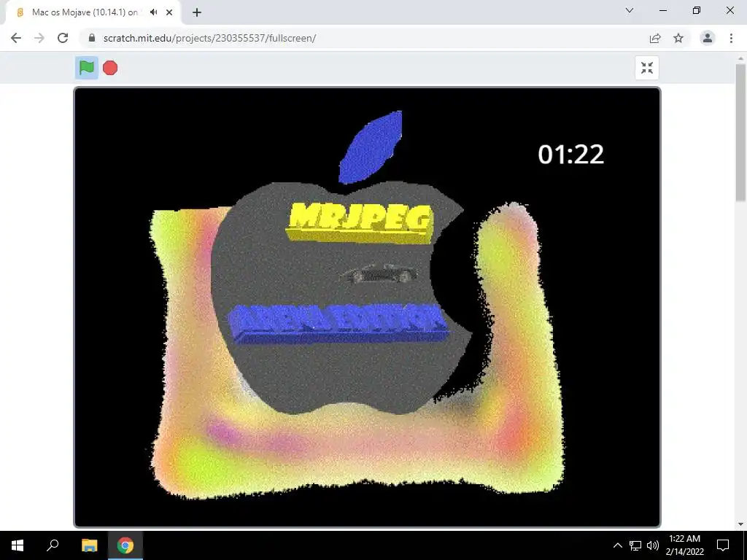Open the Windows Start menu

(18, 545)
